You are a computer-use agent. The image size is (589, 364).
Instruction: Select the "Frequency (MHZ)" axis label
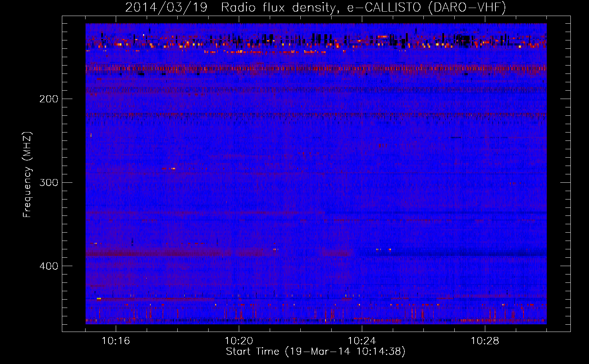coord(27,175)
